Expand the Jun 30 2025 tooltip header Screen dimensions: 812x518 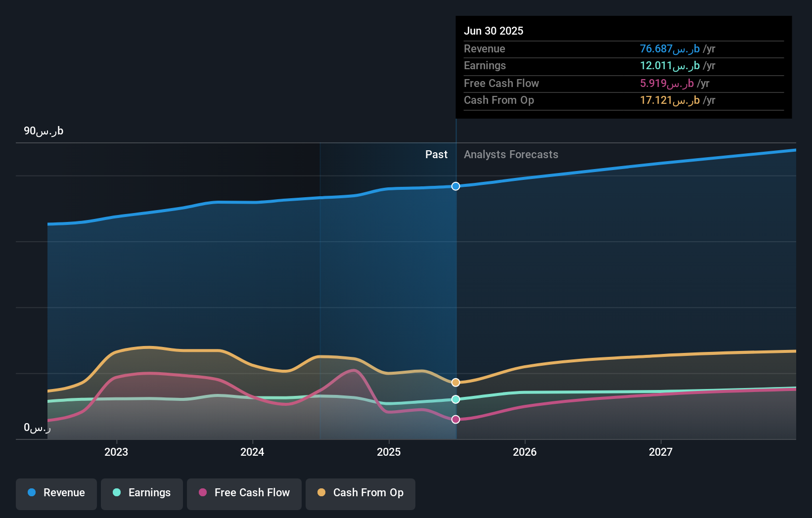[x=494, y=31]
